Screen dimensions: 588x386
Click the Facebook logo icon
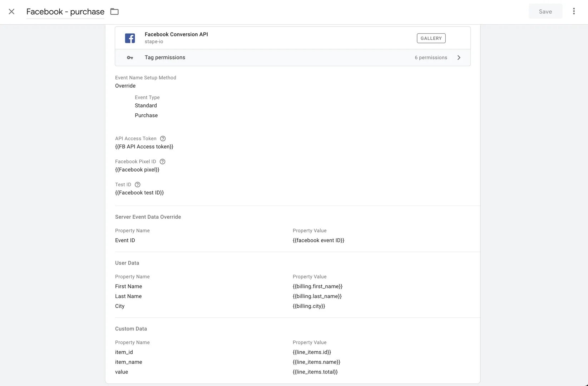(x=130, y=38)
